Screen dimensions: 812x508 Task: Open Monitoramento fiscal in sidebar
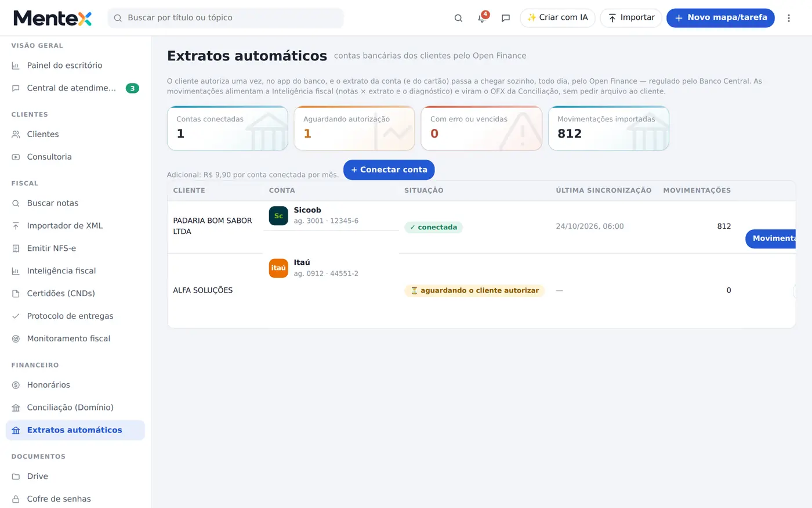coord(75,339)
